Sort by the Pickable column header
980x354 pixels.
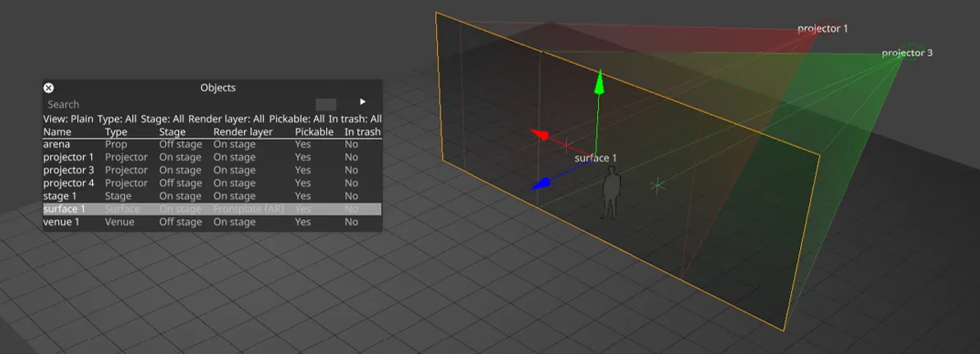[314, 132]
